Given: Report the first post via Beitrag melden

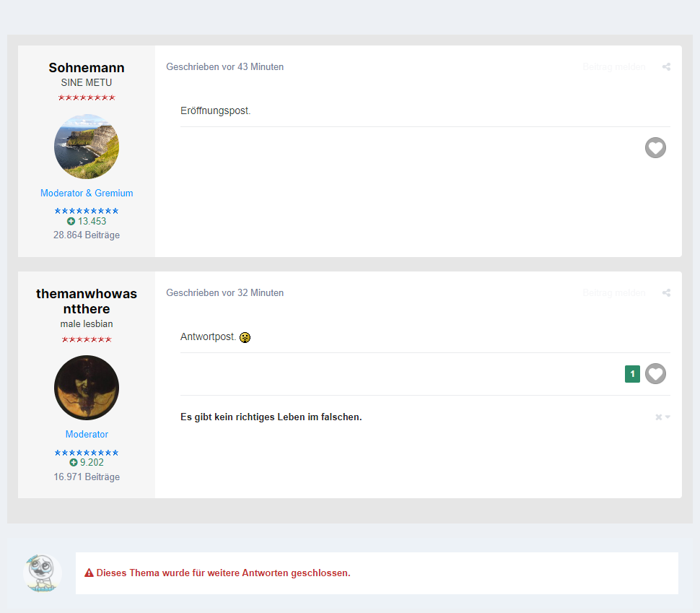Looking at the screenshot, I should click(614, 67).
